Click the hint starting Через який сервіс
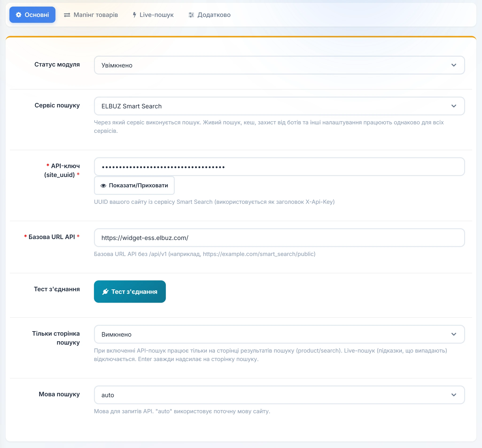 (269, 126)
